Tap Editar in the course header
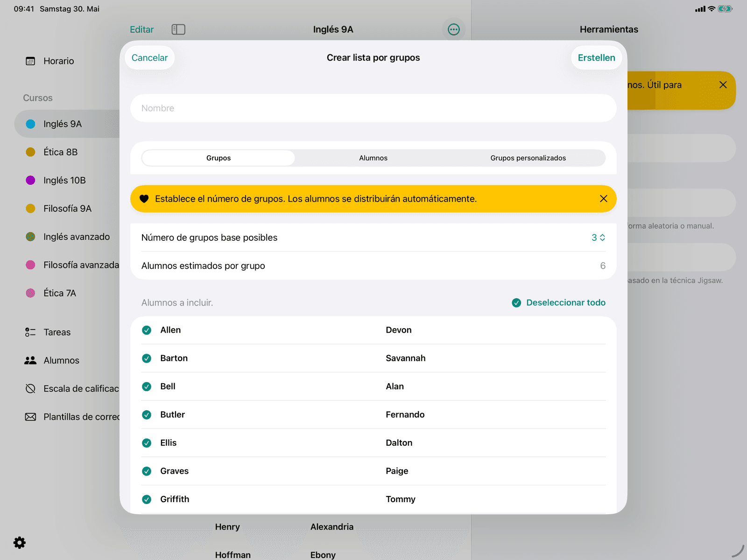747x560 pixels. pos(141,29)
